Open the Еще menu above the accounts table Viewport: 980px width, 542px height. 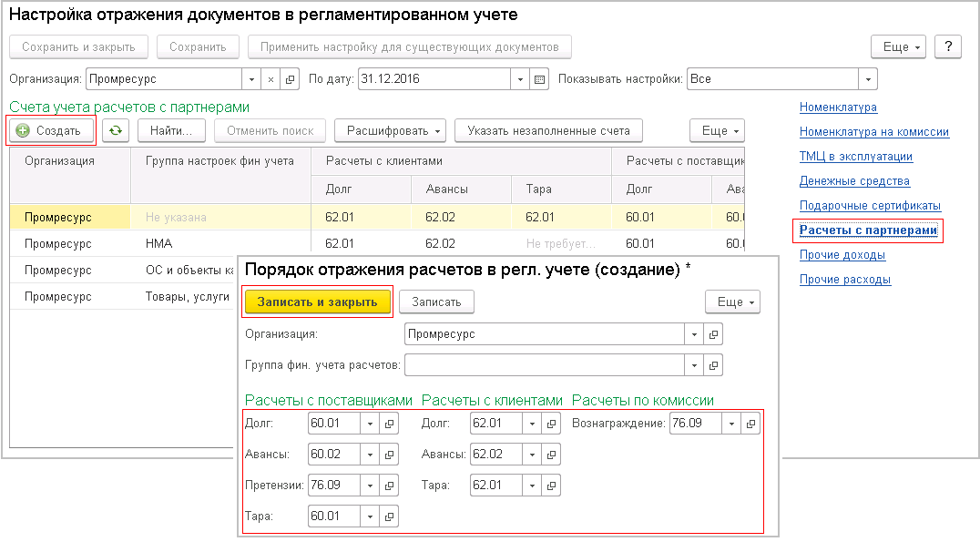pos(717,130)
